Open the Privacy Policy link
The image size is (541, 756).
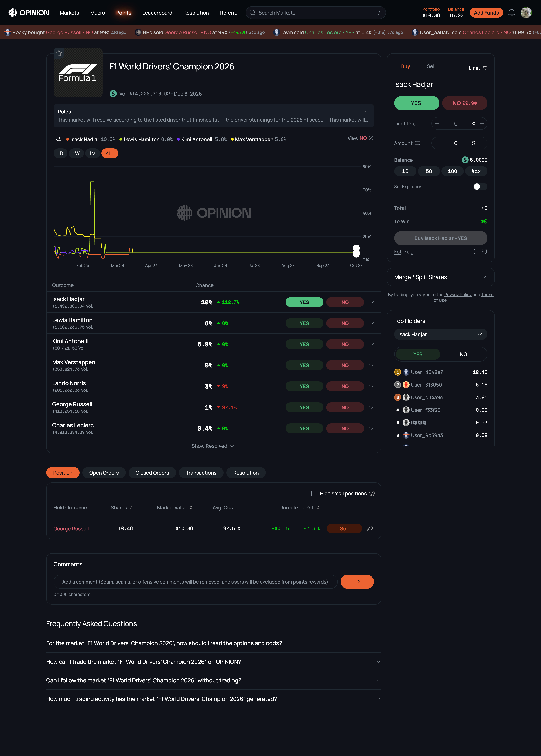click(458, 295)
